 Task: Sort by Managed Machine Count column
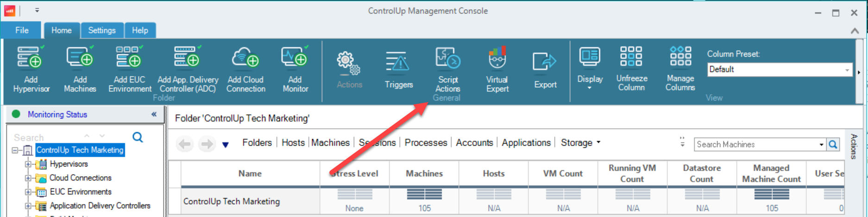coord(771,173)
